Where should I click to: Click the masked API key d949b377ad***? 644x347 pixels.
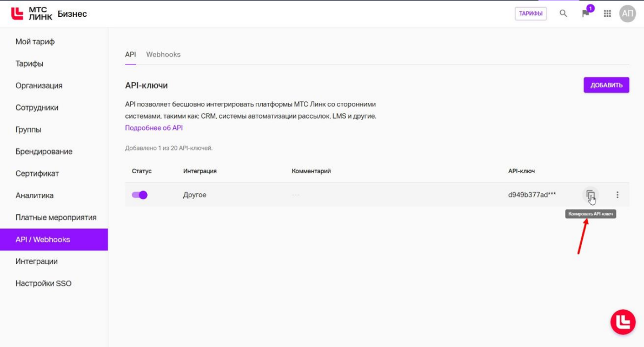coord(532,195)
